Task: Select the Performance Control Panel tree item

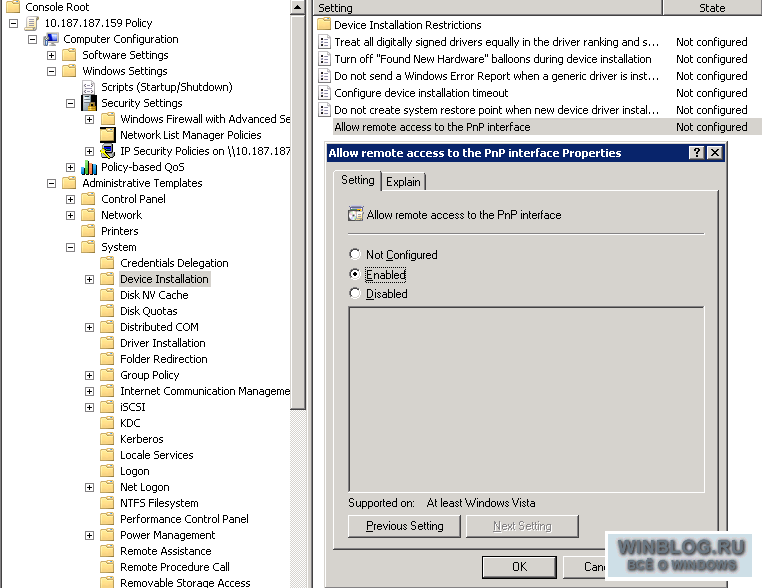Action: click(184, 519)
